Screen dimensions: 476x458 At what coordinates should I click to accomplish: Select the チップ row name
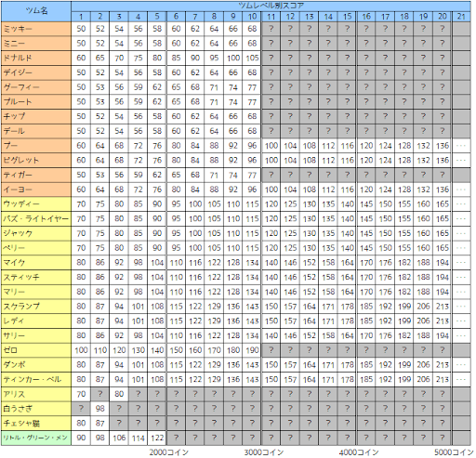click(x=36, y=116)
